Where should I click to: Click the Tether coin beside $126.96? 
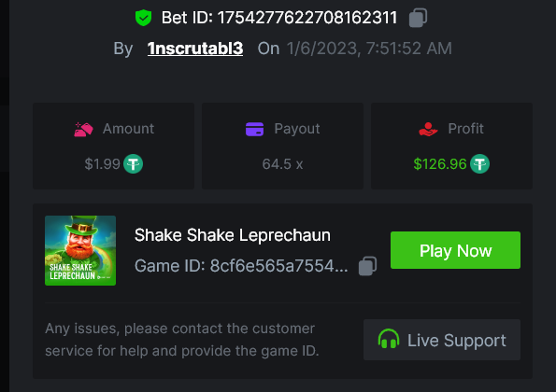click(x=479, y=164)
